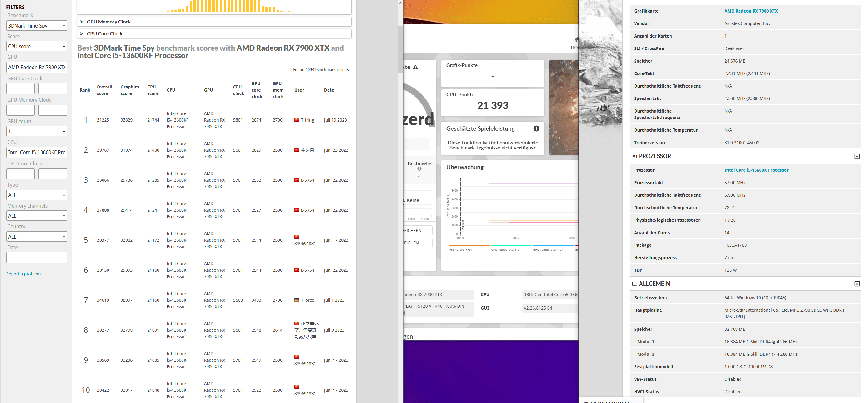Click the Date filter input field
Image resolution: width=868 pixels, height=403 pixels.
tap(37, 257)
